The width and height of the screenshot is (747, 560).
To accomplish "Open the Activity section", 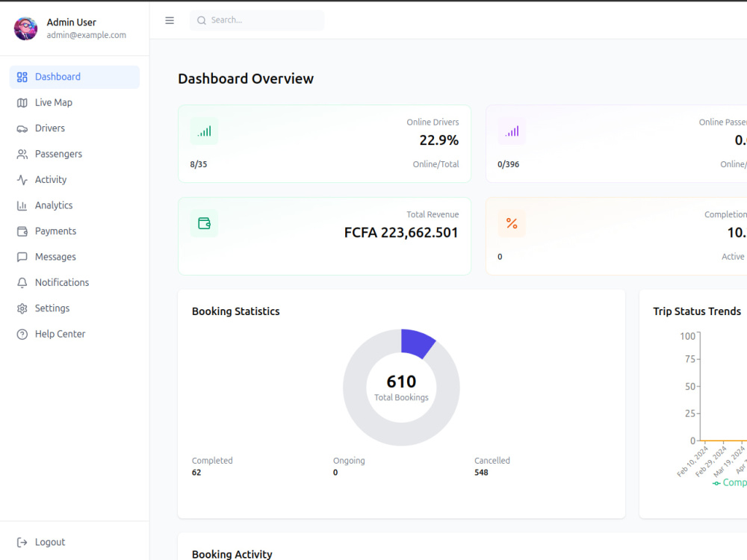I will pyautogui.click(x=74, y=180).
